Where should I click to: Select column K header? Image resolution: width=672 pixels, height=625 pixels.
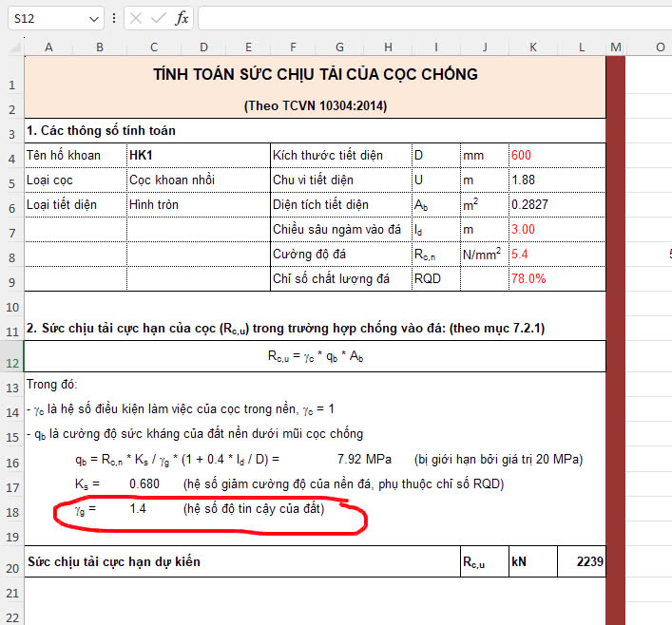(532, 47)
